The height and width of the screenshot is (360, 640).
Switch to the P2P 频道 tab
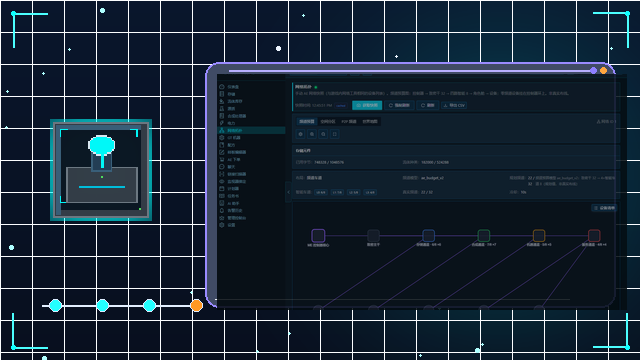349,122
